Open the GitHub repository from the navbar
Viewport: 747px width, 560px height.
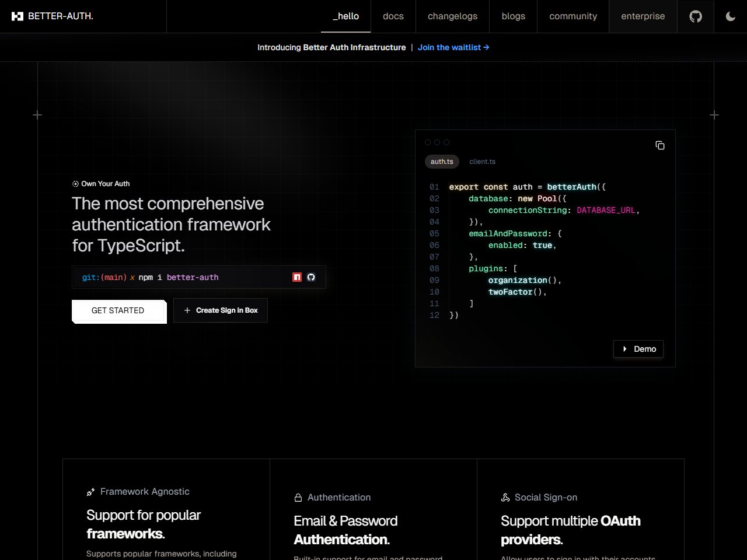pos(695,16)
